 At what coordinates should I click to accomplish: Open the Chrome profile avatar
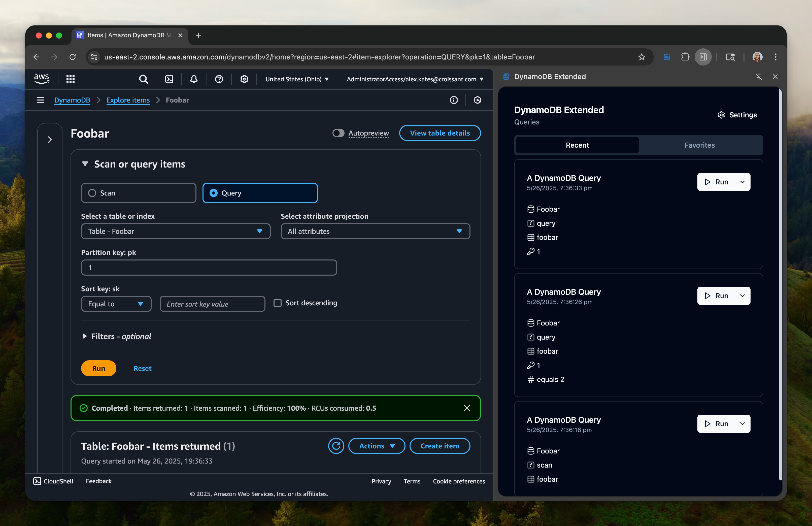[757, 57]
